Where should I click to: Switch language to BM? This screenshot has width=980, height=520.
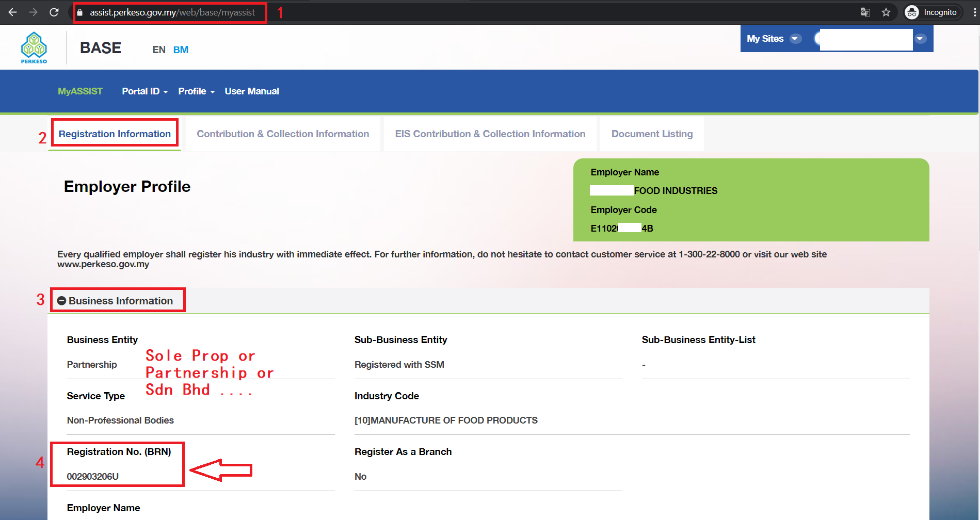coord(181,50)
